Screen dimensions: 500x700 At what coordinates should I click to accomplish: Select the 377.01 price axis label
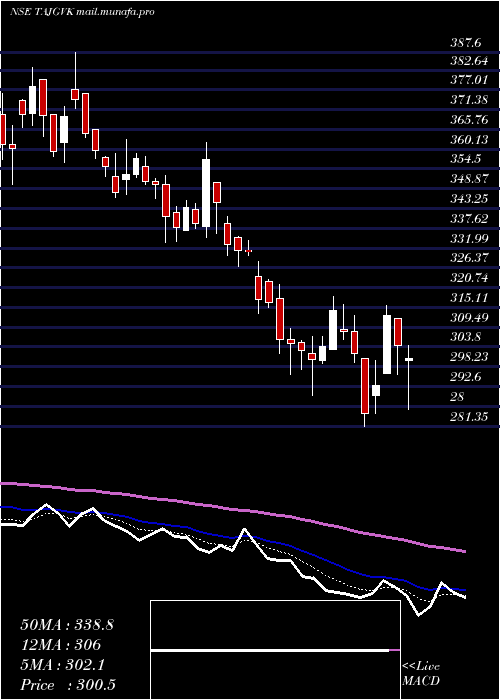[x=470, y=82]
